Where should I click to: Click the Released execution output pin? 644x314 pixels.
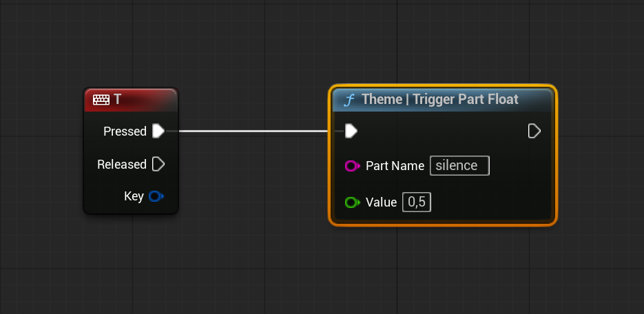coord(158,164)
